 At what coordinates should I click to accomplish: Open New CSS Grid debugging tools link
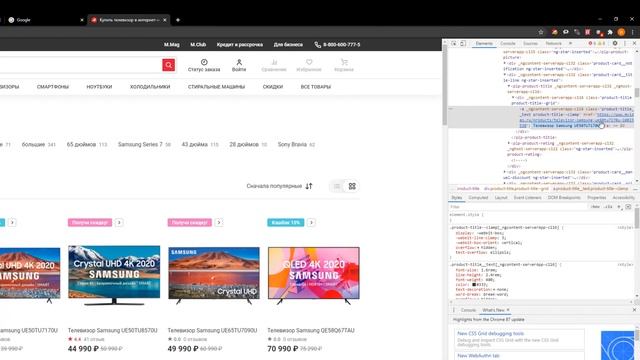pos(490,333)
